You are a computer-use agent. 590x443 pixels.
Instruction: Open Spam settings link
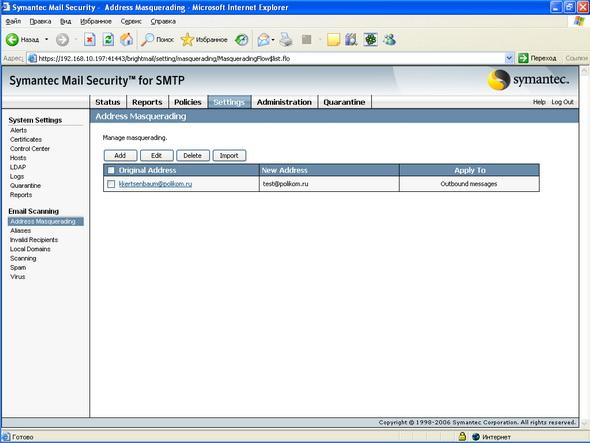tap(18, 268)
